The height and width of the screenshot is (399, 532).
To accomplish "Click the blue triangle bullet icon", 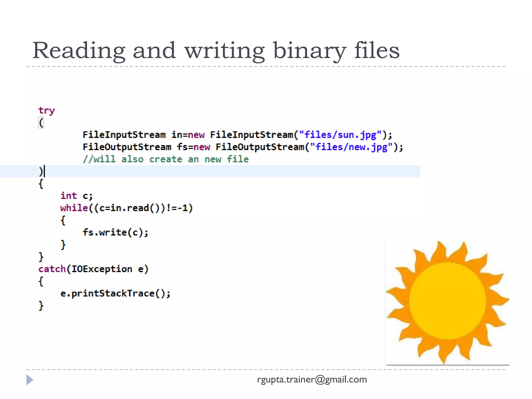I will click(x=30, y=380).
